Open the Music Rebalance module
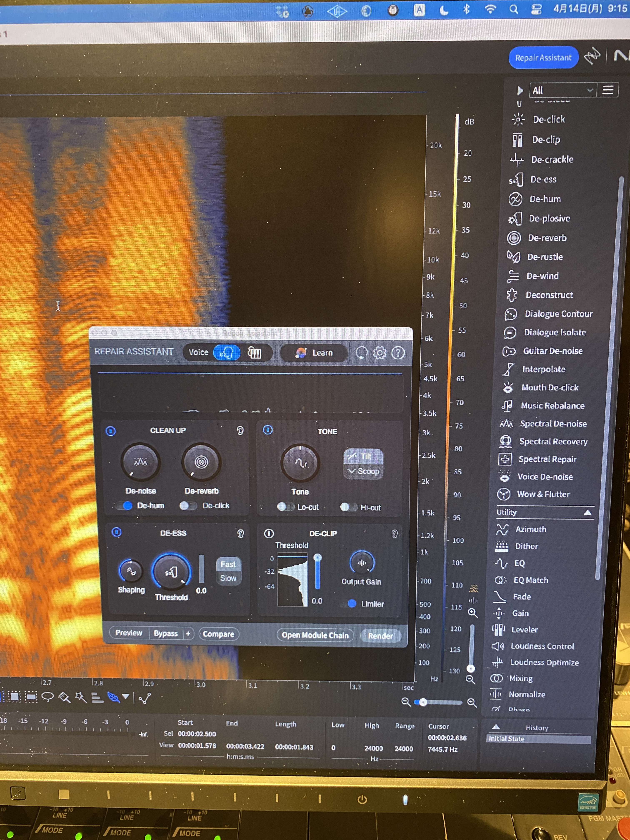The image size is (630, 840). click(x=543, y=406)
